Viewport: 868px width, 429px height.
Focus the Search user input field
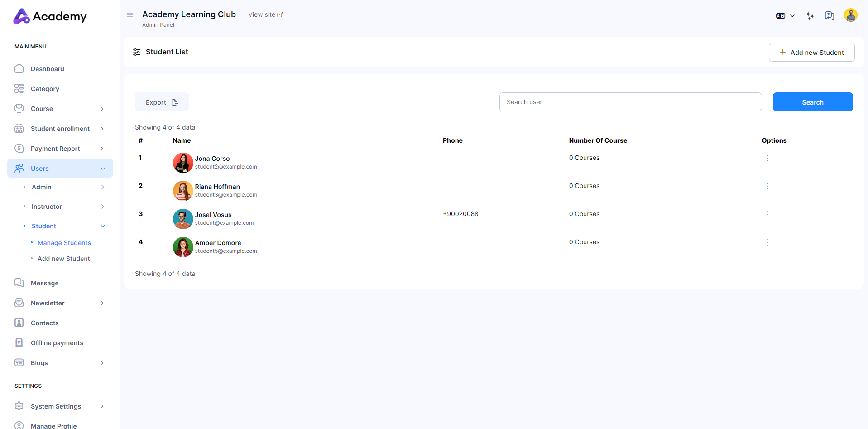[630, 102]
